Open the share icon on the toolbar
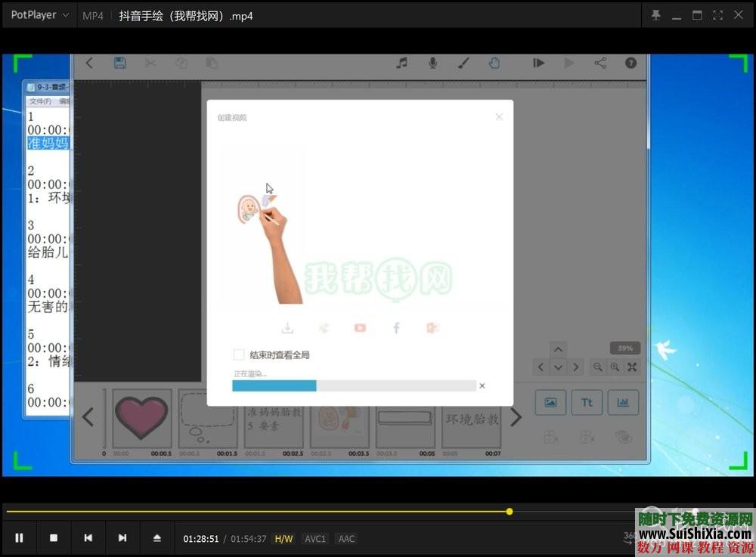Image resolution: width=756 pixels, height=557 pixels. (600, 63)
